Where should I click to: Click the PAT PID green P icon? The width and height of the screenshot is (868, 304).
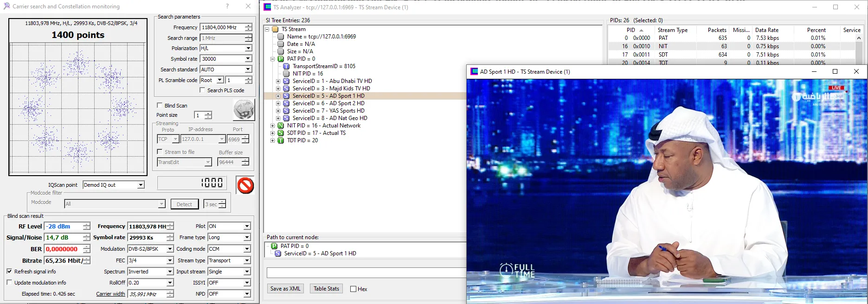coord(281,59)
